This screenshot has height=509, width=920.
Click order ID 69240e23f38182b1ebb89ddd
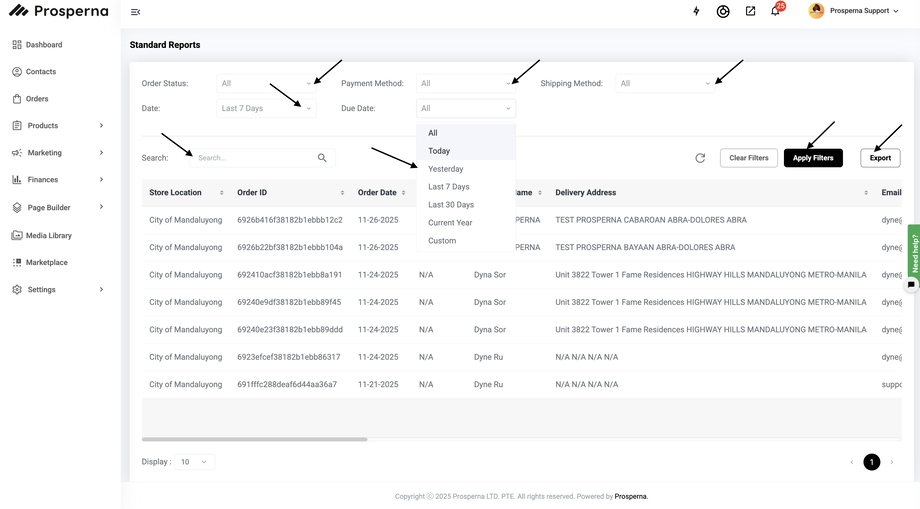pyautogui.click(x=290, y=330)
